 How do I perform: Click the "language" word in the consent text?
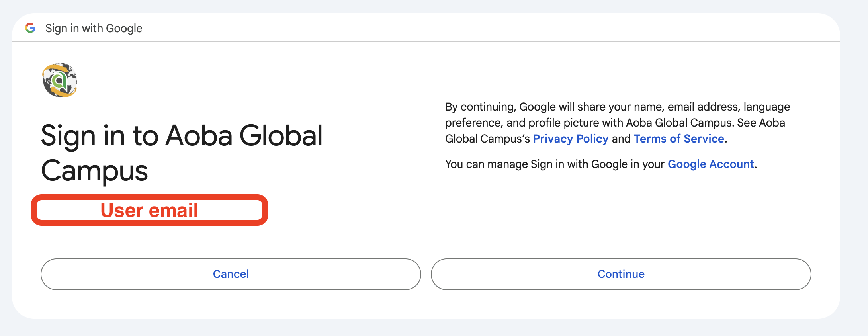pos(766,107)
